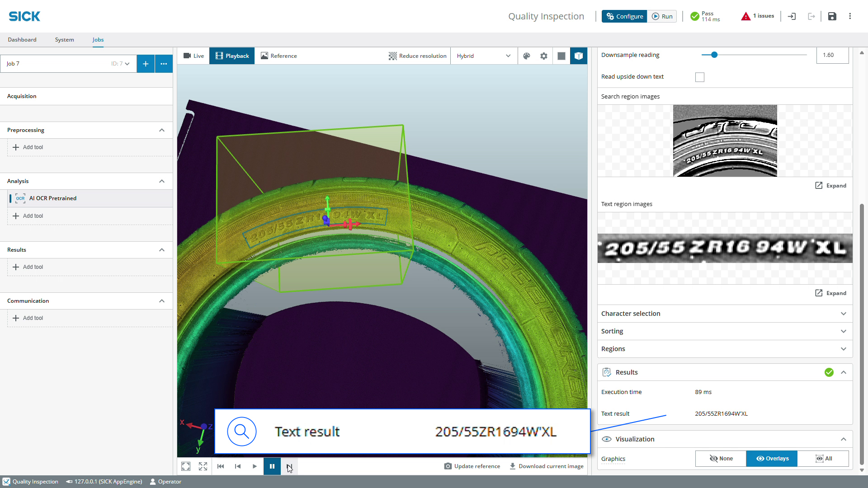This screenshot has width=868, height=488.
Task: Select All graphics visualization option
Action: point(823,459)
